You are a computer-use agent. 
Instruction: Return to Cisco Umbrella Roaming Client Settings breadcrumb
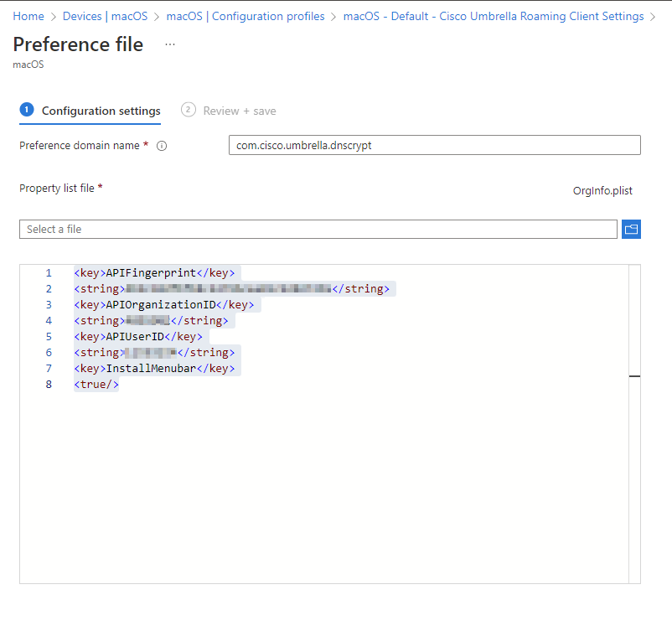pyautogui.click(x=494, y=16)
